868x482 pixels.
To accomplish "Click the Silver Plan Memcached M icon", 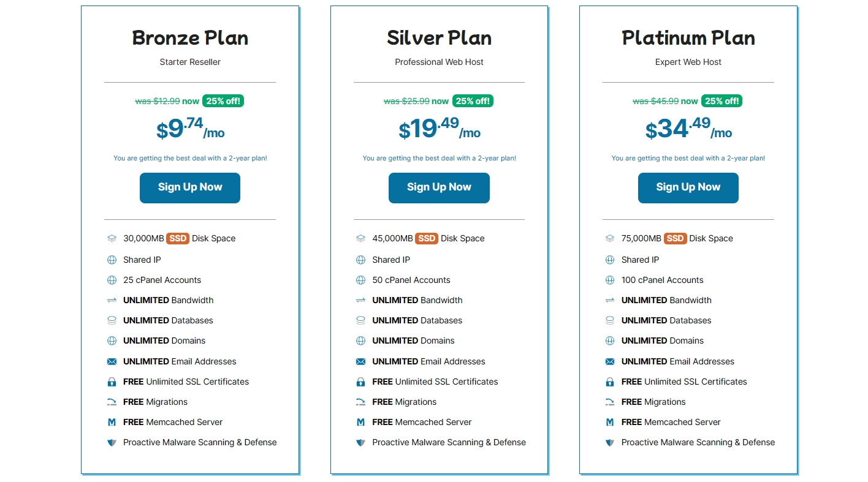I will pyautogui.click(x=360, y=422).
